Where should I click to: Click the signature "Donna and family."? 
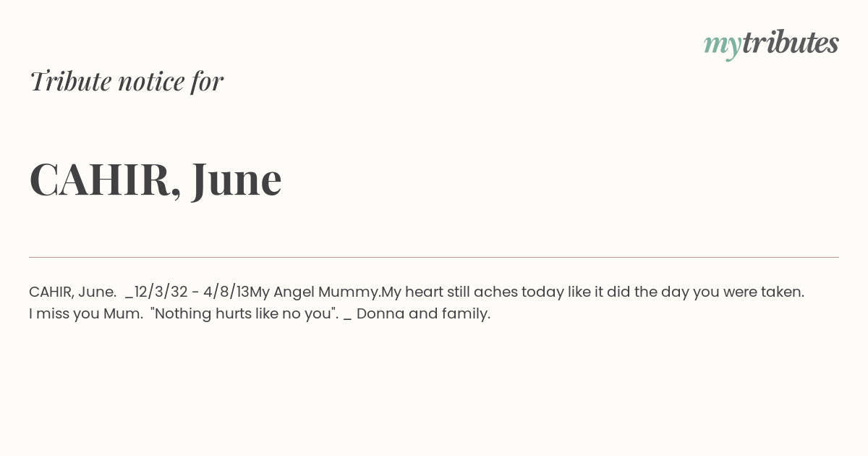click(424, 314)
